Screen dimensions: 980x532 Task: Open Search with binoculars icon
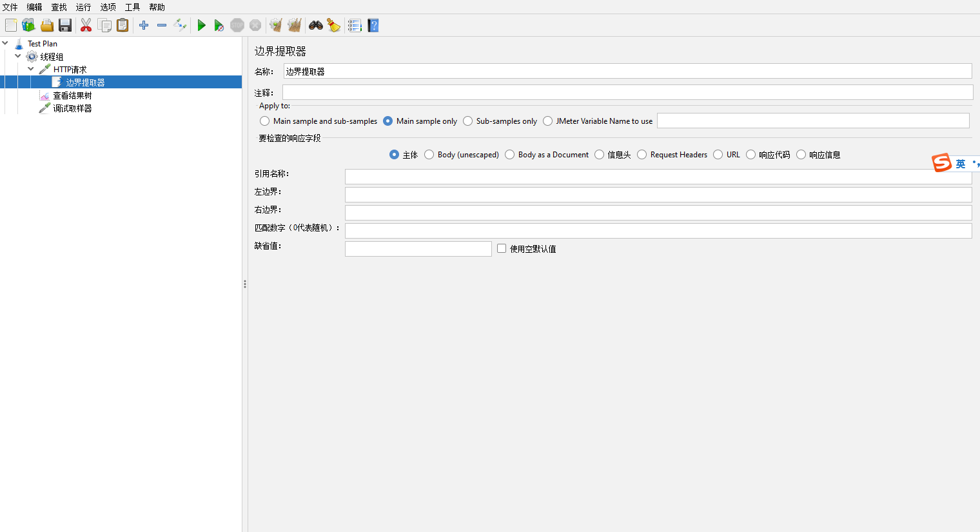tap(316, 25)
